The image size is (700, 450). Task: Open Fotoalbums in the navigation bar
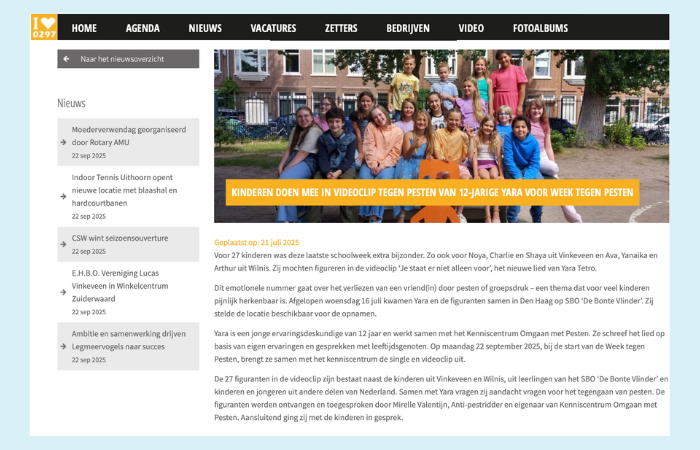(x=541, y=28)
